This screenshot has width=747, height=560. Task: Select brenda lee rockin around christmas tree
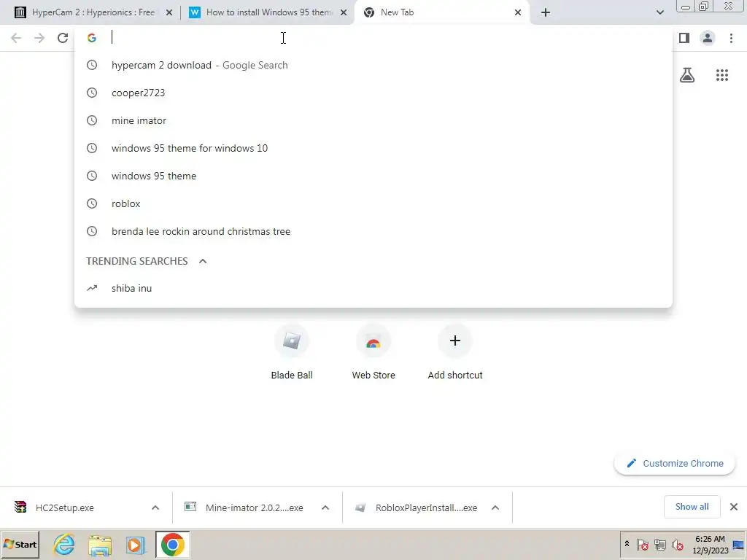click(x=373, y=231)
